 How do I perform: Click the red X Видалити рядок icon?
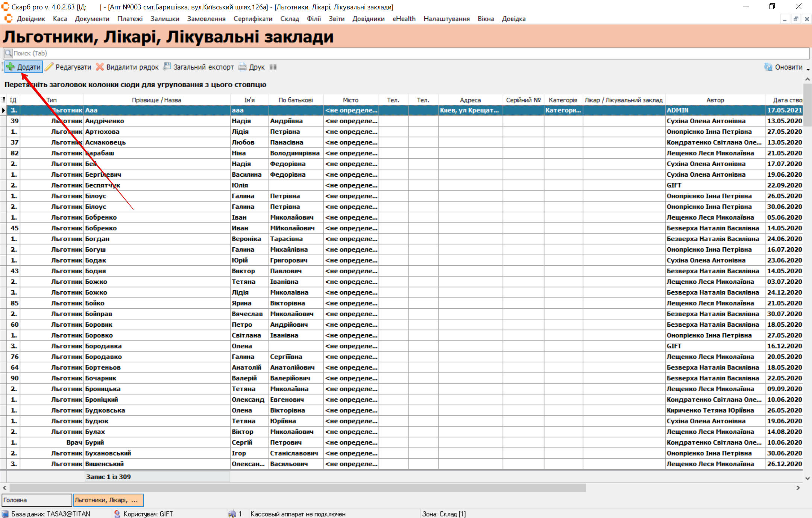pos(100,67)
